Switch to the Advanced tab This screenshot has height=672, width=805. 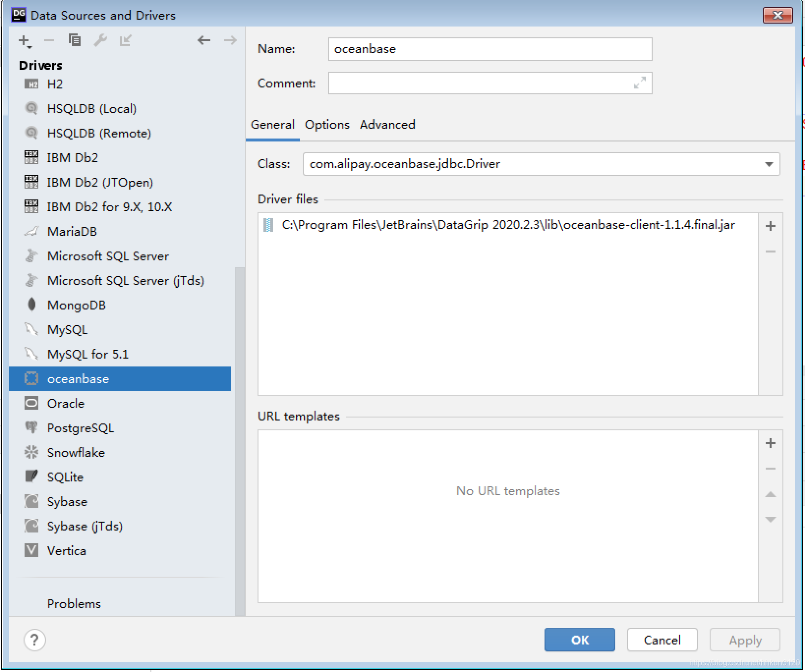click(x=387, y=125)
